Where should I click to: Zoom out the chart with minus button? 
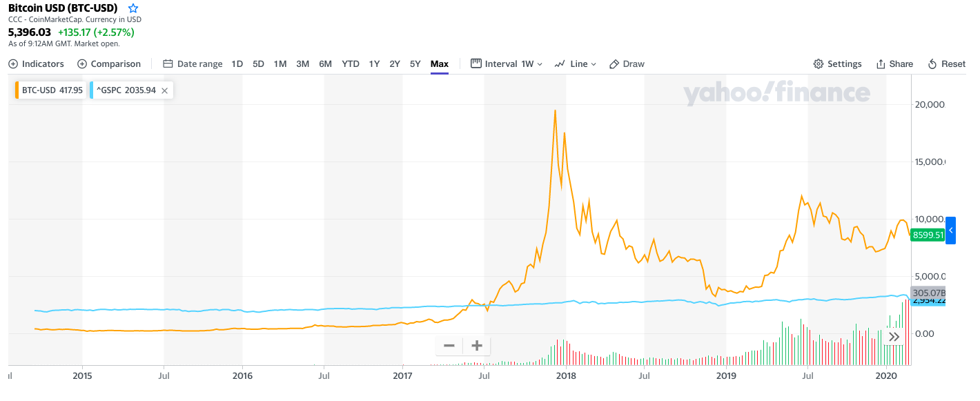point(449,345)
